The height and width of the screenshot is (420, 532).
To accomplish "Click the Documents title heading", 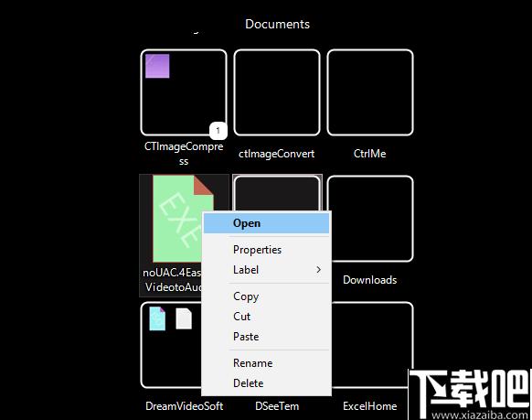I will point(277,24).
